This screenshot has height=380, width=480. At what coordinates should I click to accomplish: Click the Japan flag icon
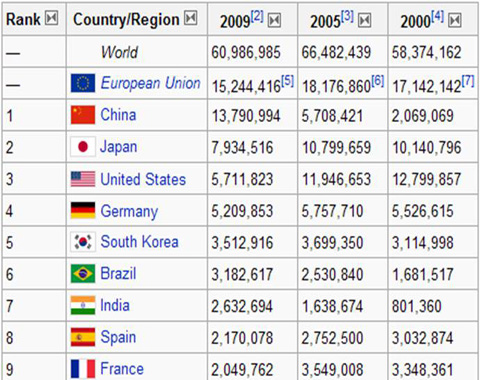(x=83, y=147)
